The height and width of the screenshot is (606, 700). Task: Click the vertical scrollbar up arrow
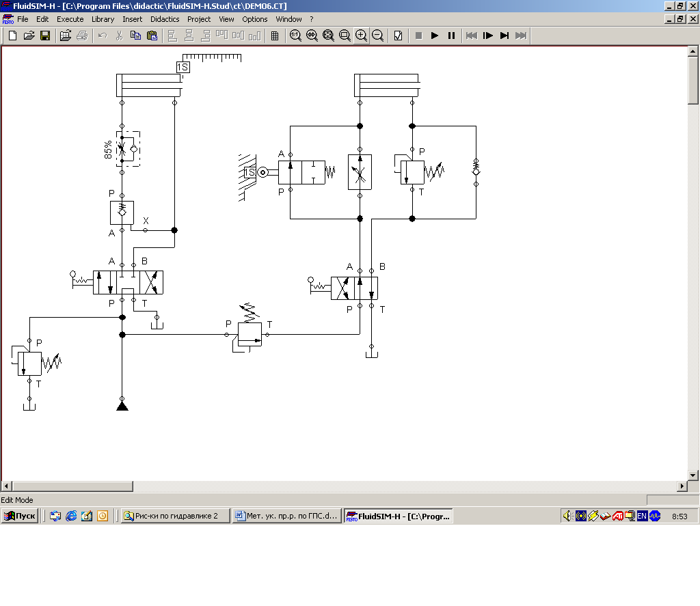click(x=693, y=51)
